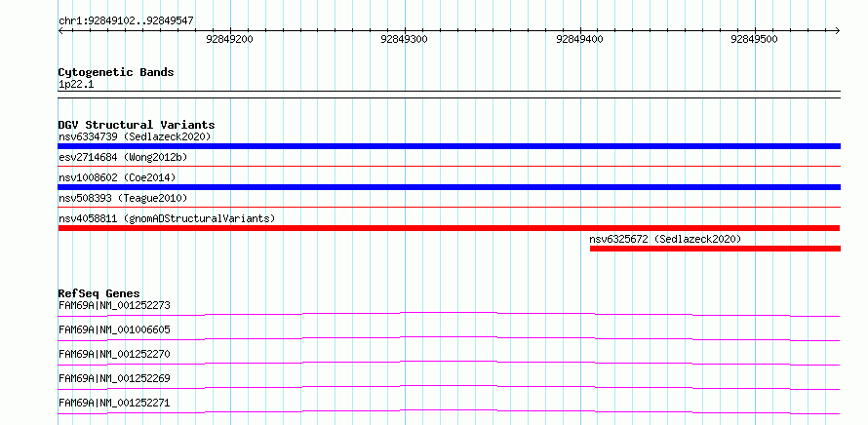
Task: Click the 92849200 ruler position label
Action: pos(229,39)
